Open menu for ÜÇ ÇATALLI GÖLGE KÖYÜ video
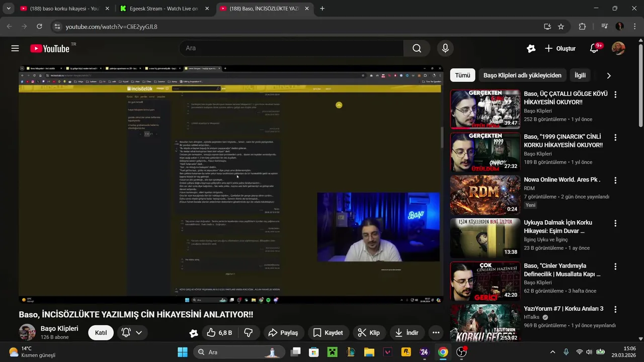 pos(615,95)
